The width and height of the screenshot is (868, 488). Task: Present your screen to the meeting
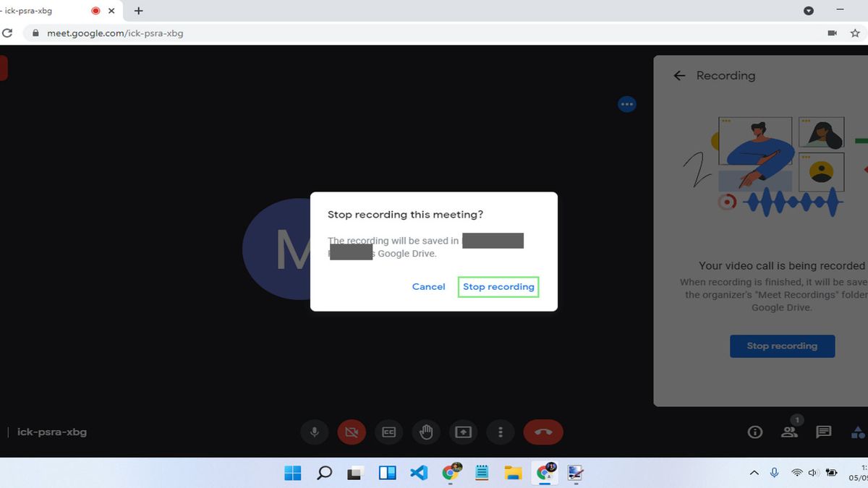(x=463, y=432)
